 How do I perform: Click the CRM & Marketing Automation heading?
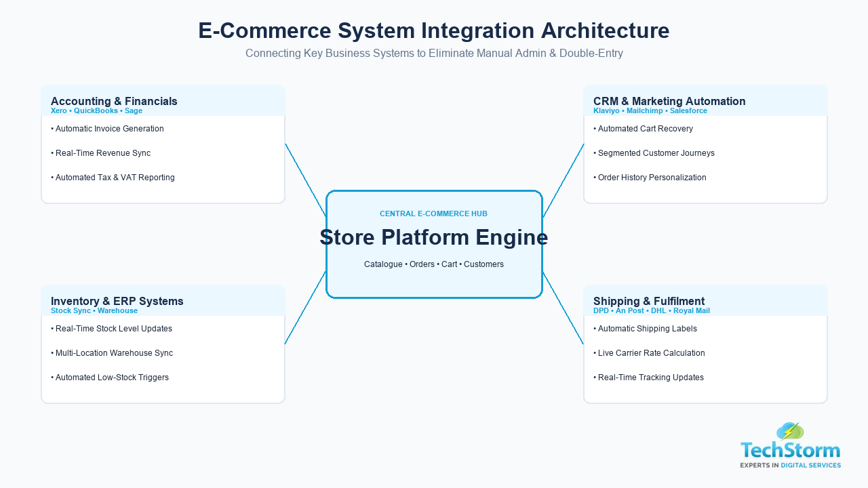click(669, 101)
